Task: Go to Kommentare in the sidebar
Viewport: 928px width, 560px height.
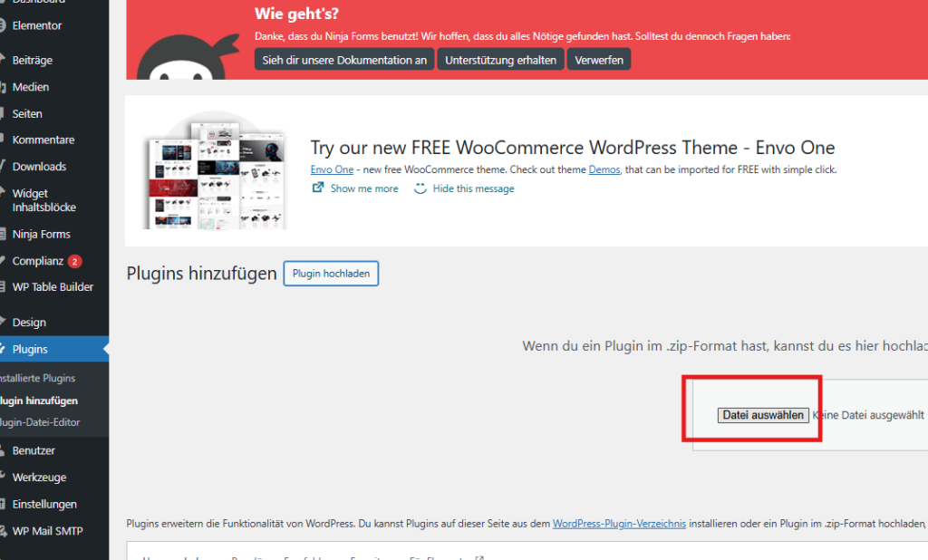Action: tap(43, 140)
